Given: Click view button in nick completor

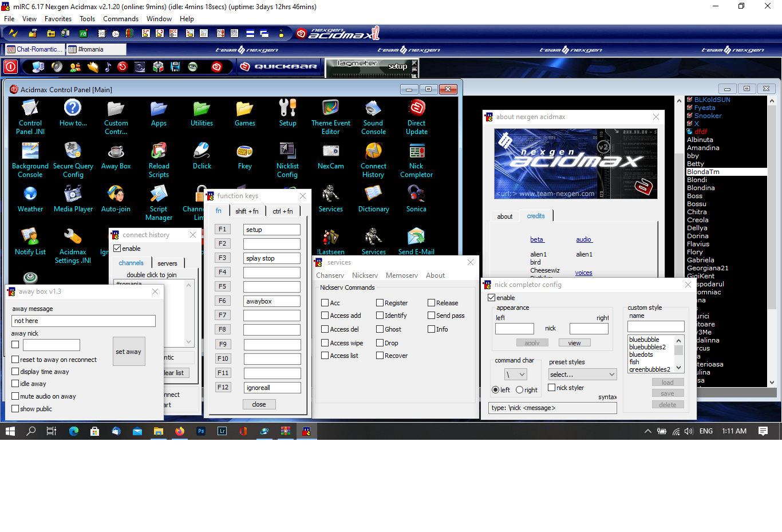Looking at the screenshot, I should (x=574, y=343).
